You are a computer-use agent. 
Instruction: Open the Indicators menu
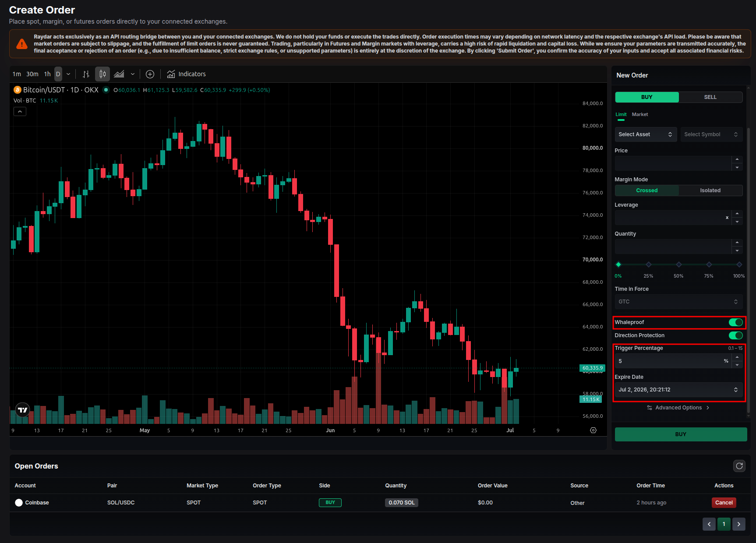tap(186, 74)
